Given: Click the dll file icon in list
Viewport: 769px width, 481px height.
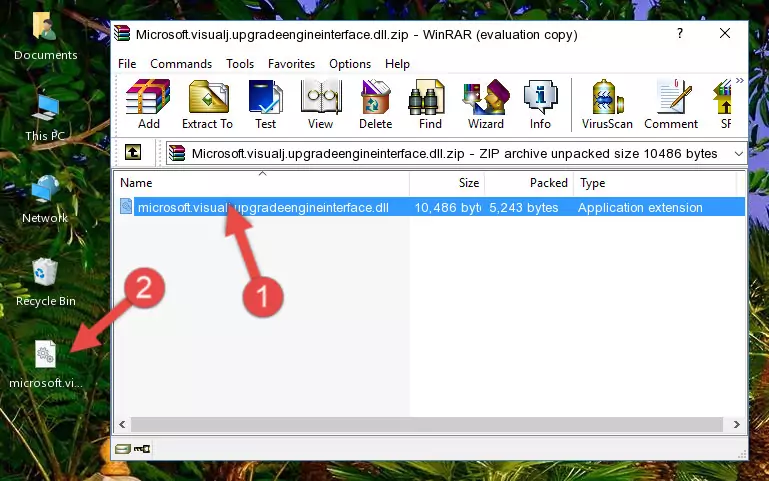Looking at the screenshot, I should pyautogui.click(x=126, y=206).
